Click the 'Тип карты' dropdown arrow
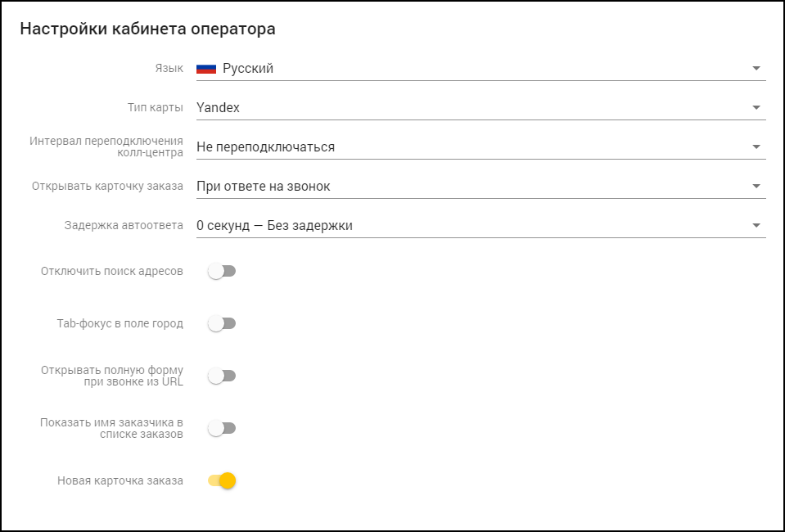Image resolution: width=785 pixels, height=532 pixels. (x=756, y=107)
